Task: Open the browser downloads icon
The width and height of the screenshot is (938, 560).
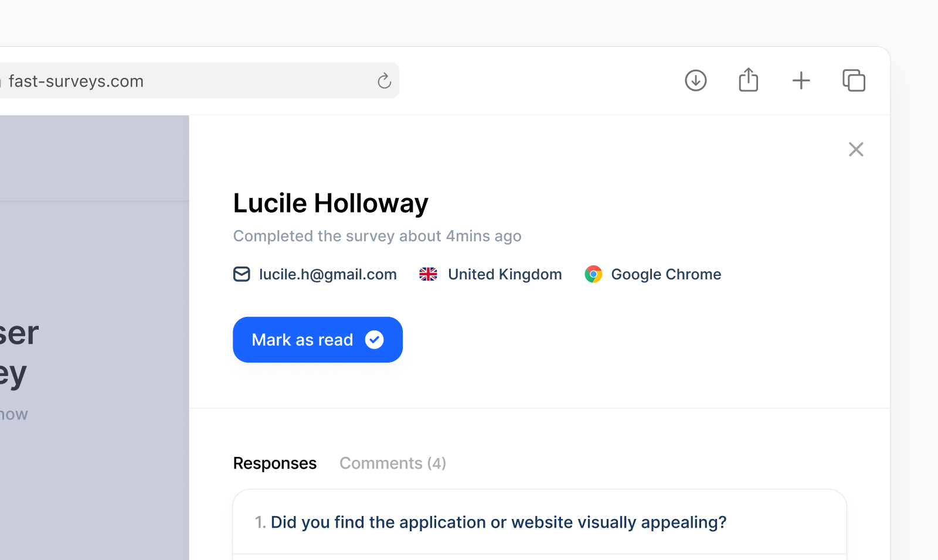Action: (x=696, y=80)
